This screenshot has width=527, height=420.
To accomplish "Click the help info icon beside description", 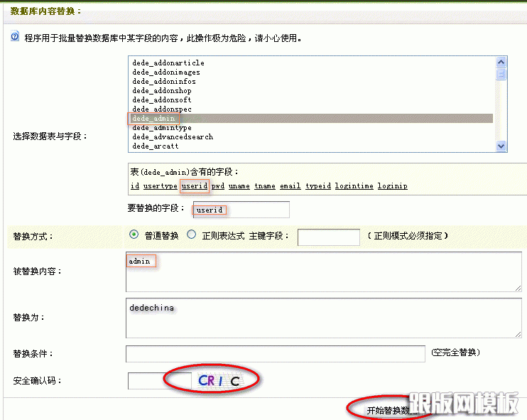I will pos(14,37).
